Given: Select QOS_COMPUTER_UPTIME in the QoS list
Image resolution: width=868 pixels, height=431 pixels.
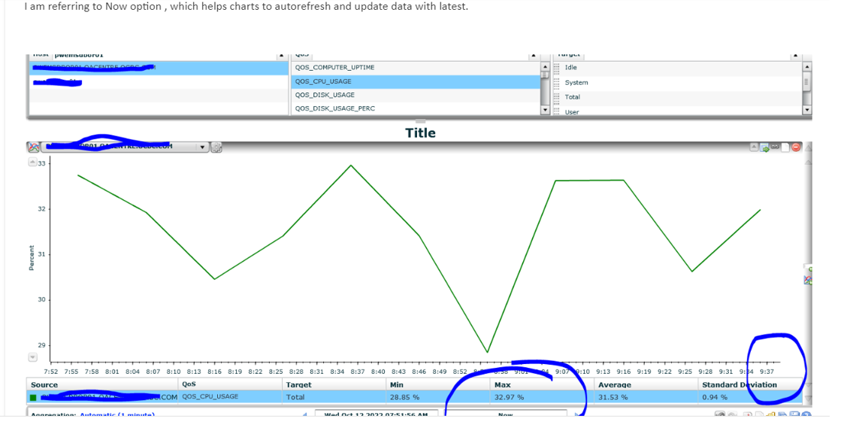Looking at the screenshot, I should point(415,68).
